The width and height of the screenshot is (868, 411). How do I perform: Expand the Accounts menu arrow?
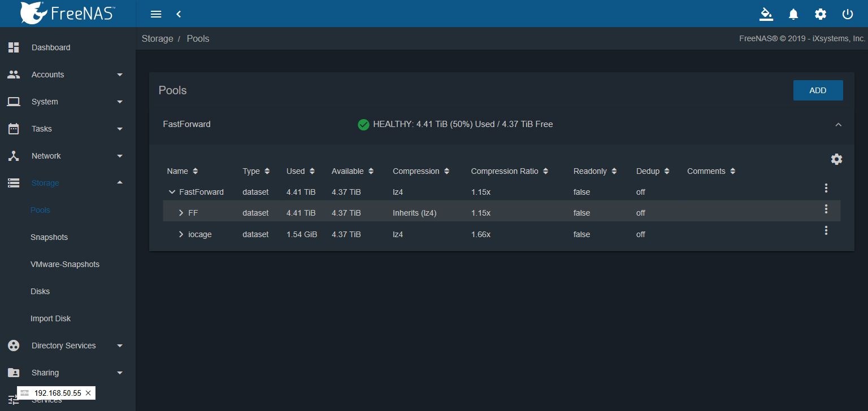120,75
